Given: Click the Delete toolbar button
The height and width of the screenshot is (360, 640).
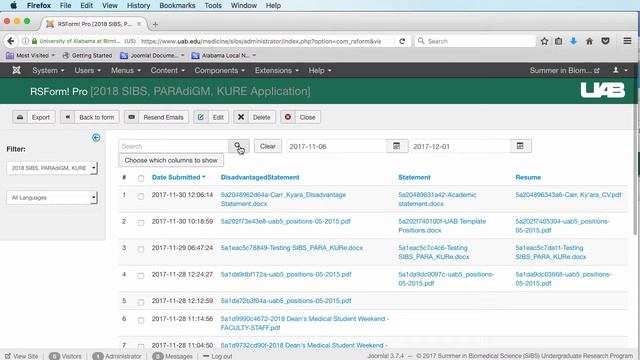Looking at the screenshot, I should point(254,117).
